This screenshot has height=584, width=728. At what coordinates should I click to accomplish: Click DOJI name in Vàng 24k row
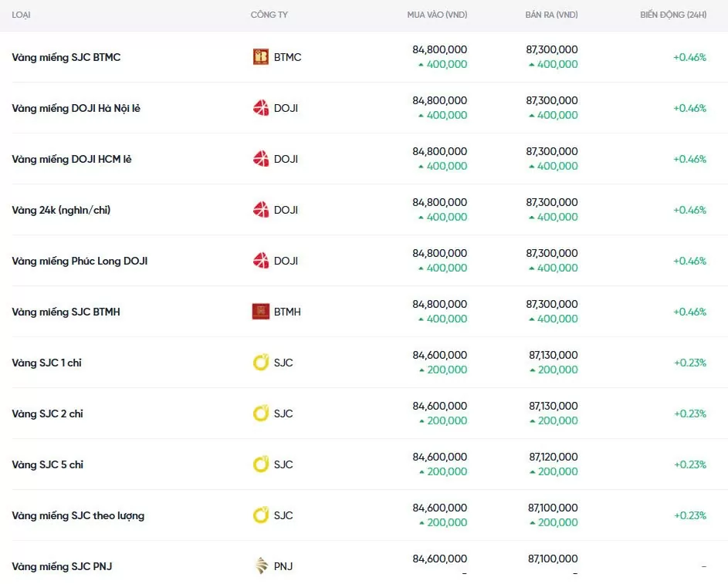pos(286,210)
